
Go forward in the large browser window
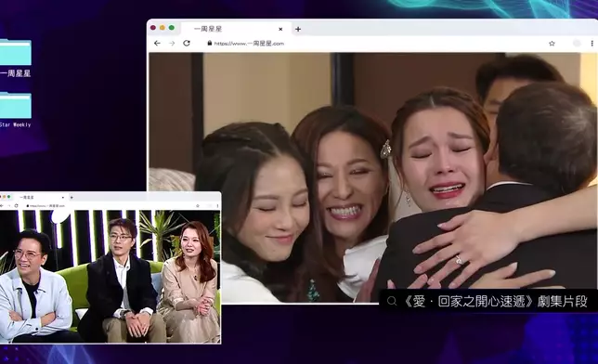pyautogui.click(x=172, y=44)
